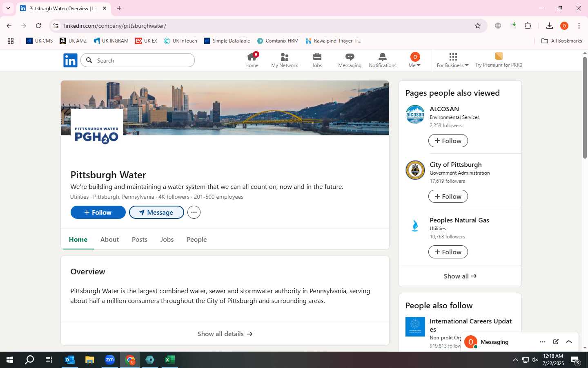
Task: Go to the Jobs briefcase icon
Action: 317,60
